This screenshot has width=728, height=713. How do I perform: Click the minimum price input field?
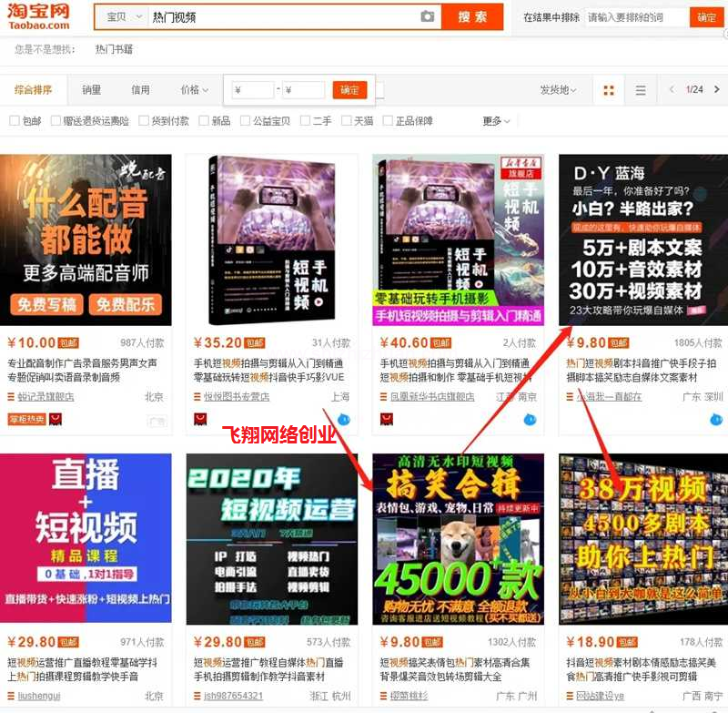[255, 90]
